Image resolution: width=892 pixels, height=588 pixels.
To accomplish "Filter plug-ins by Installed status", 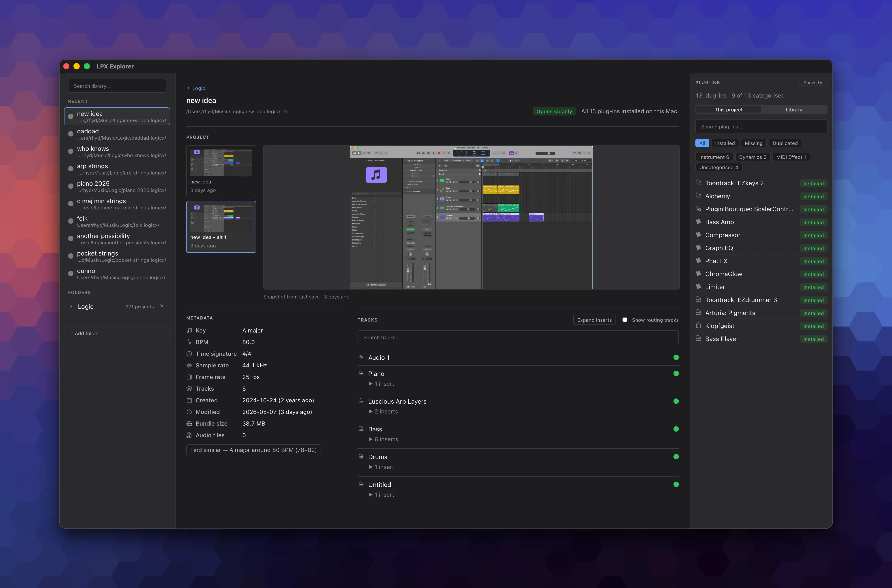I will pyautogui.click(x=725, y=143).
